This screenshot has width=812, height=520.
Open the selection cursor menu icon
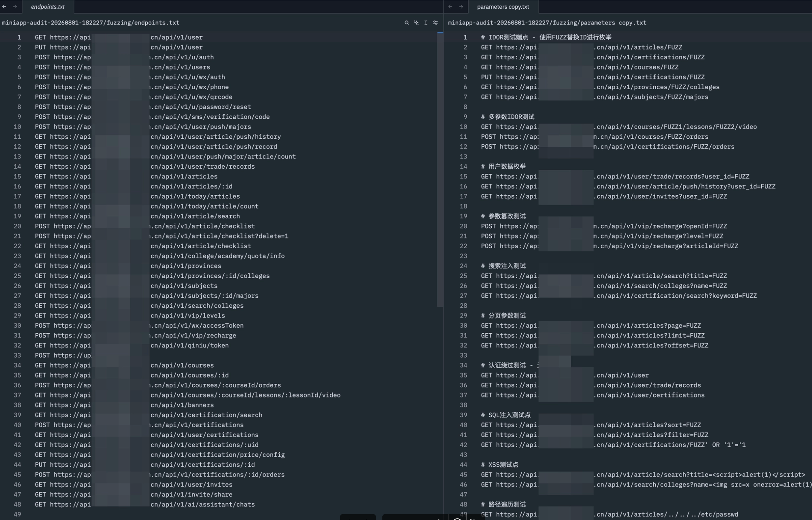point(426,23)
